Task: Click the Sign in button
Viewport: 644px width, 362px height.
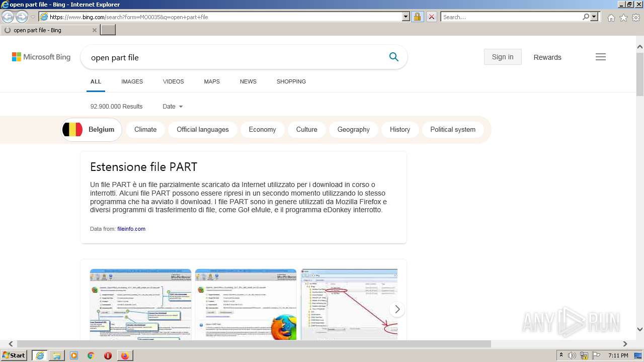Action: pyautogui.click(x=503, y=57)
